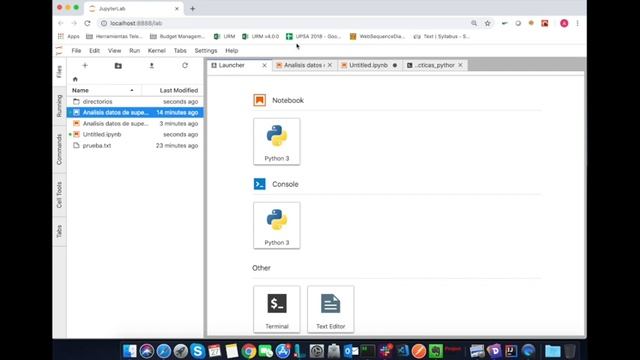Select Analisis datos file modified 3 minutes ago
The width and height of the screenshot is (640, 360).
(x=135, y=124)
